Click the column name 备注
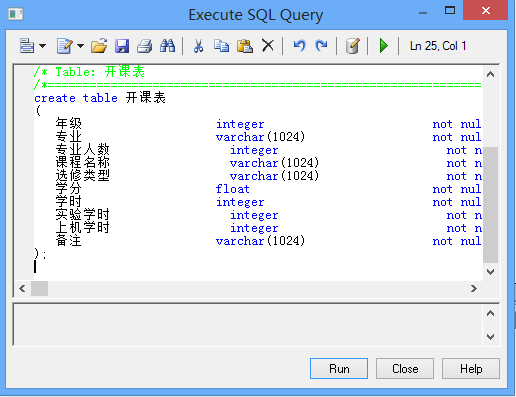Screen dimensions: 516x397 (x=68, y=241)
